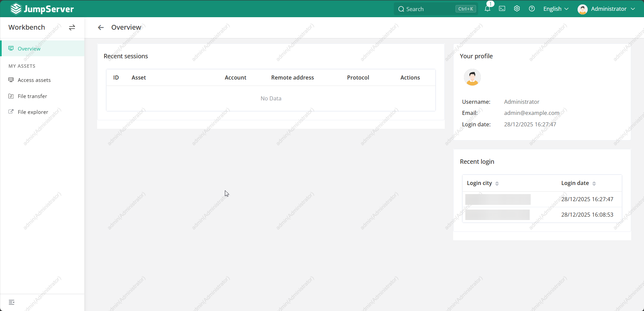Viewport: 644px width, 311px height.
Task: Open the web terminal icon
Action: tap(502, 9)
